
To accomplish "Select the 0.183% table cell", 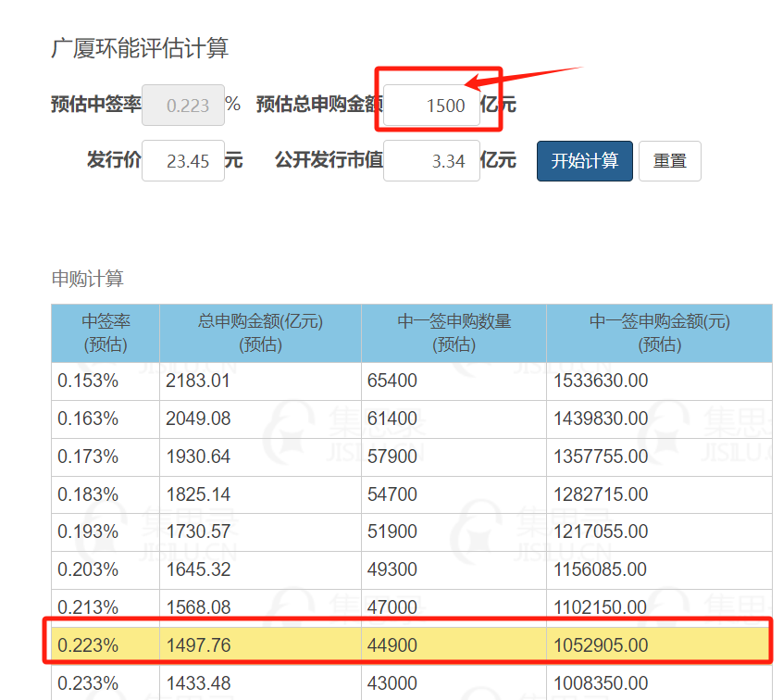I will (106, 494).
